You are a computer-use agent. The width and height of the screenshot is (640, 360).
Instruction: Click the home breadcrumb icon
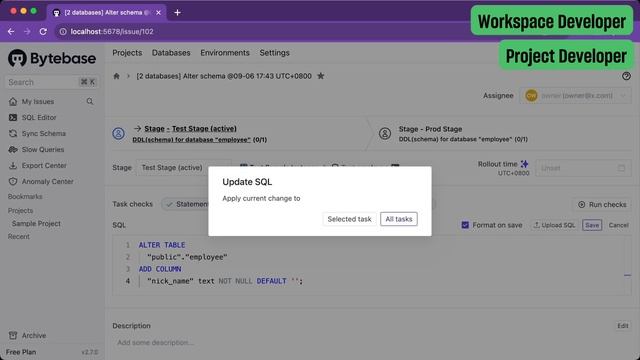[116, 76]
